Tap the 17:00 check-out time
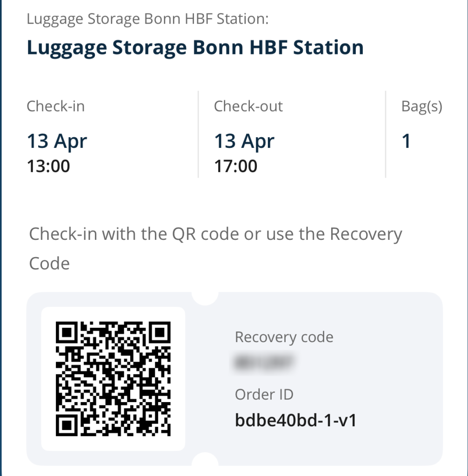 point(235,166)
